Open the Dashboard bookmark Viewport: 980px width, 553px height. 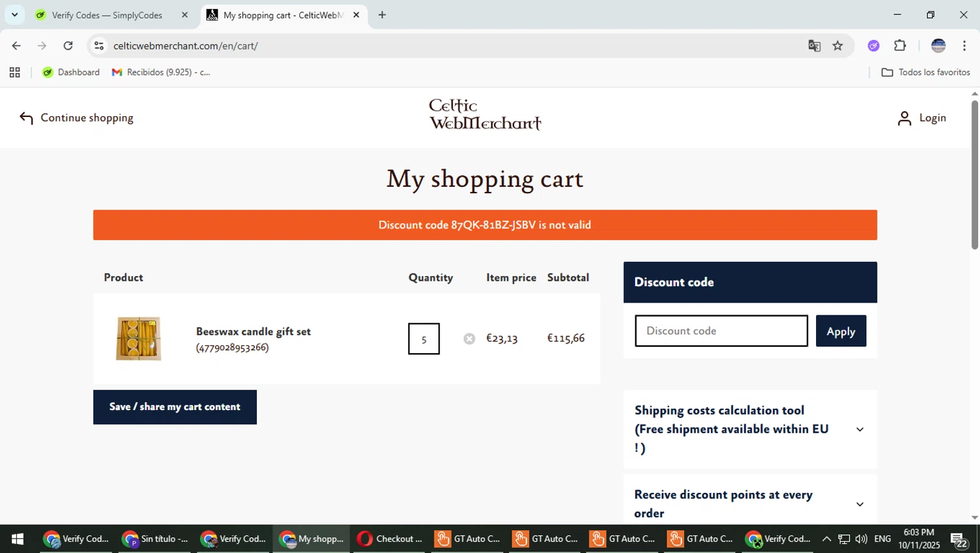tap(71, 72)
